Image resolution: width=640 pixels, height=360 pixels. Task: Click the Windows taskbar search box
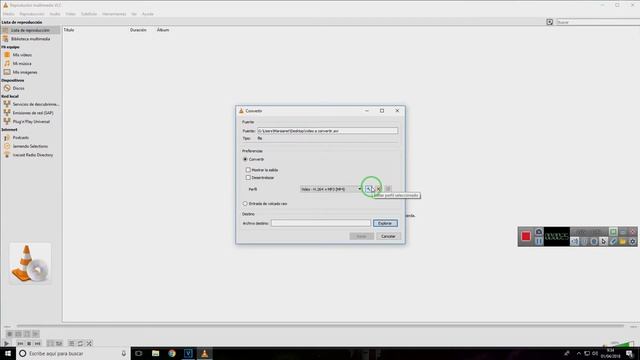(x=73, y=353)
